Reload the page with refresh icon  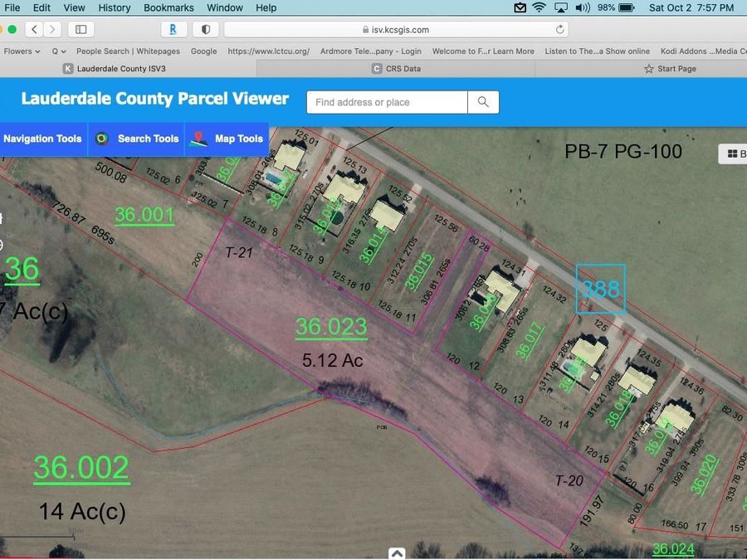pos(559,30)
